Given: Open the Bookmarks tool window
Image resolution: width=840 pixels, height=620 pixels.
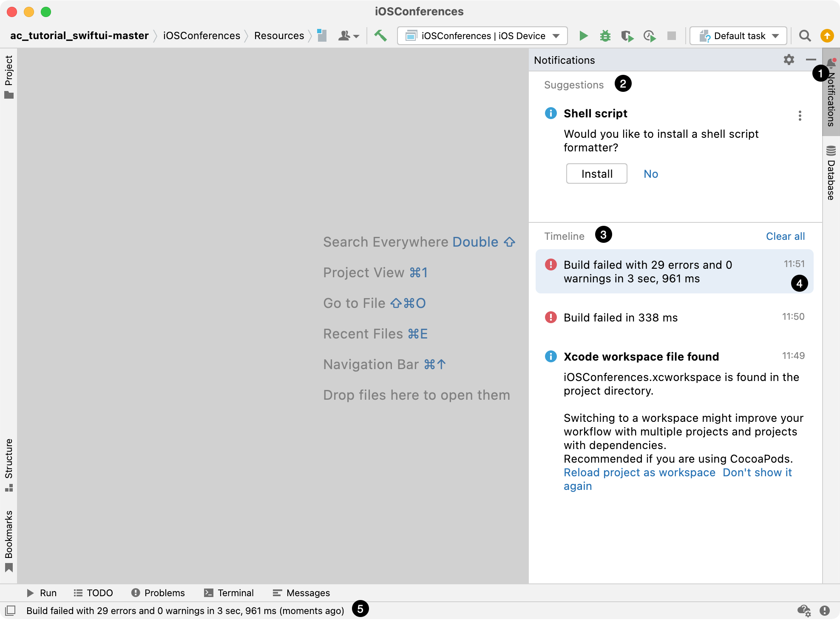Looking at the screenshot, I should [9, 541].
